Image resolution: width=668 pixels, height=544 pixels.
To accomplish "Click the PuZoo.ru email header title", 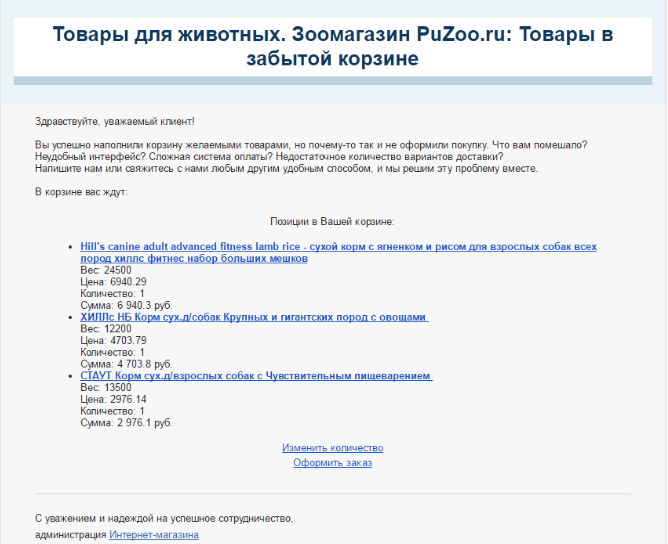I will pos(332,47).
